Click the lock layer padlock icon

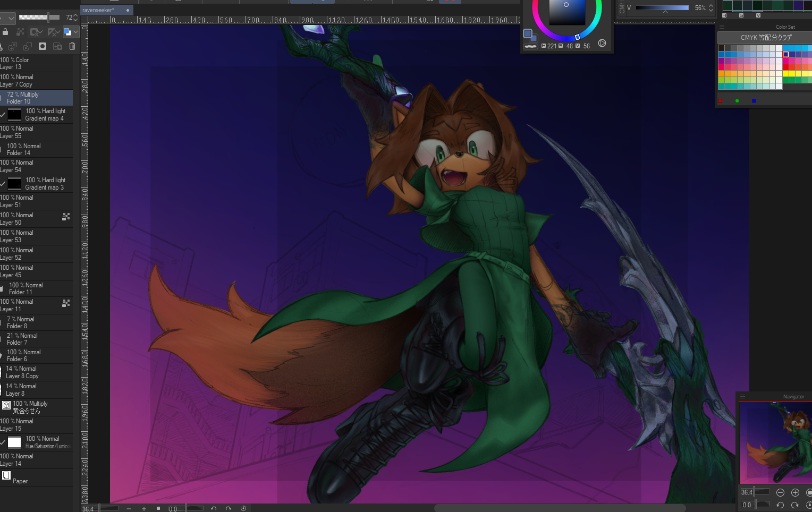click(5, 32)
